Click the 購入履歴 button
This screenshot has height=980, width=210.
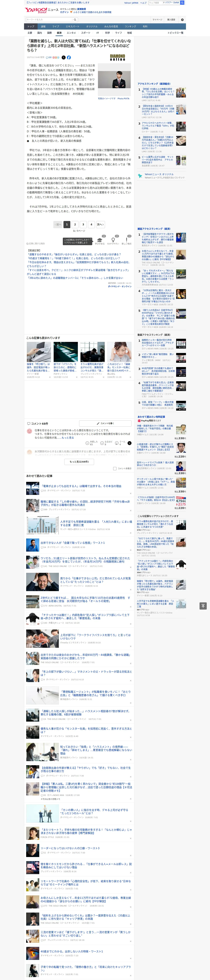(x=171, y=20)
